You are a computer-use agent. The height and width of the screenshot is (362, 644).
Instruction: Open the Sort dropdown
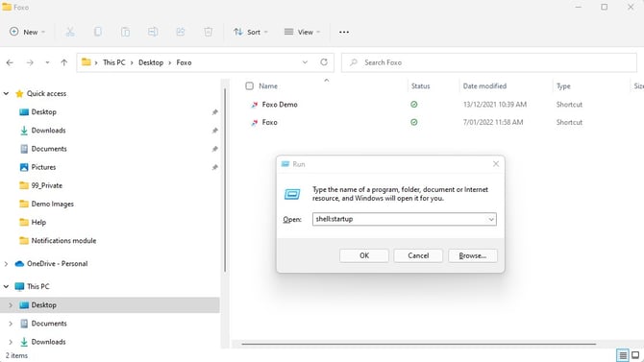click(x=251, y=32)
